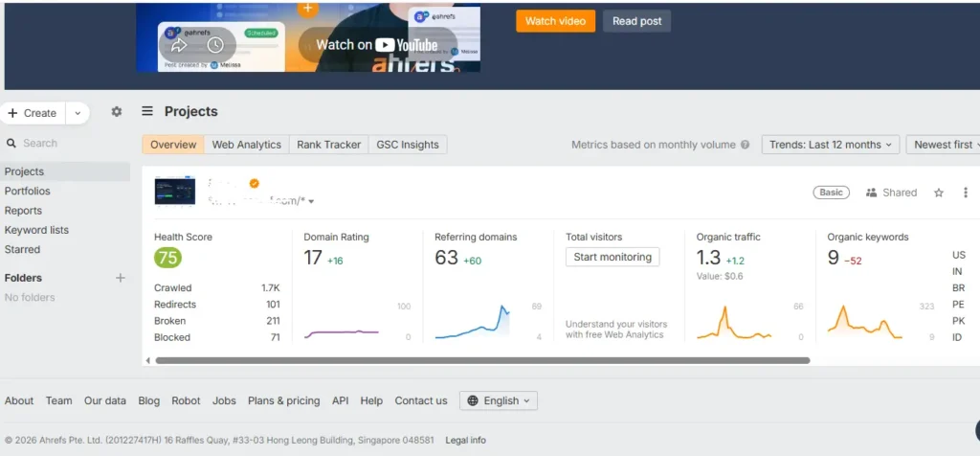
Task: Click the Broken count 211
Action: [273, 321]
